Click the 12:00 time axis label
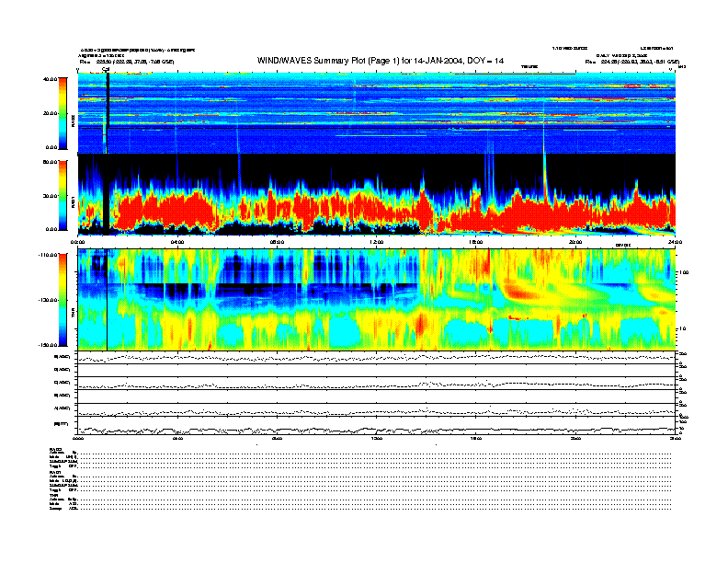Viewport: 728px width, 563px height. click(376, 241)
